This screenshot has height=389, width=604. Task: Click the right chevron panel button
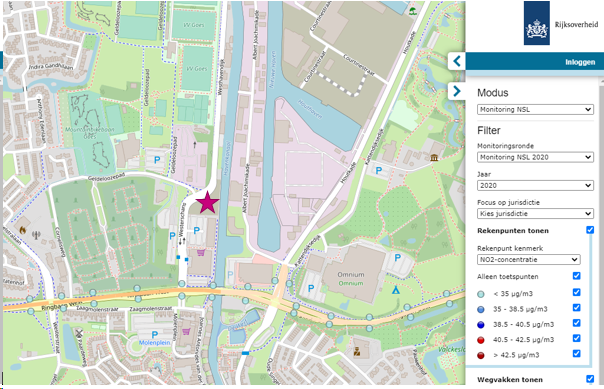coord(457,91)
